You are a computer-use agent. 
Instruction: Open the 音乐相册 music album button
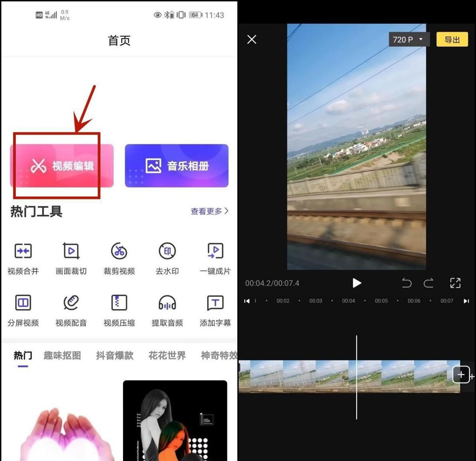click(177, 166)
